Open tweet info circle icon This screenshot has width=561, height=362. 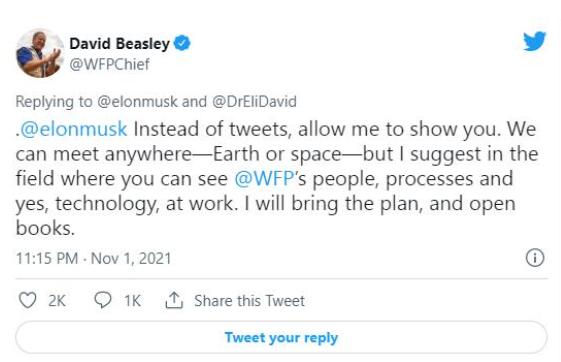pyautogui.click(x=535, y=258)
